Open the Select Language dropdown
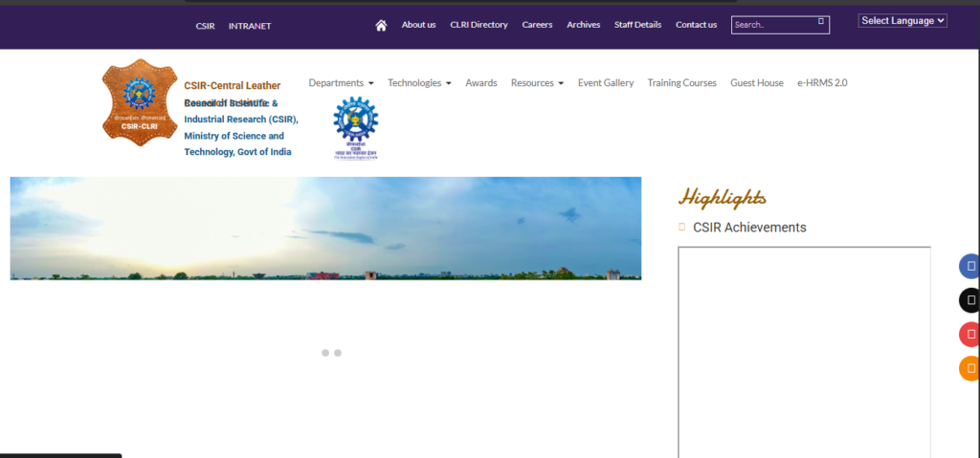This screenshot has height=458, width=980. (x=902, y=21)
